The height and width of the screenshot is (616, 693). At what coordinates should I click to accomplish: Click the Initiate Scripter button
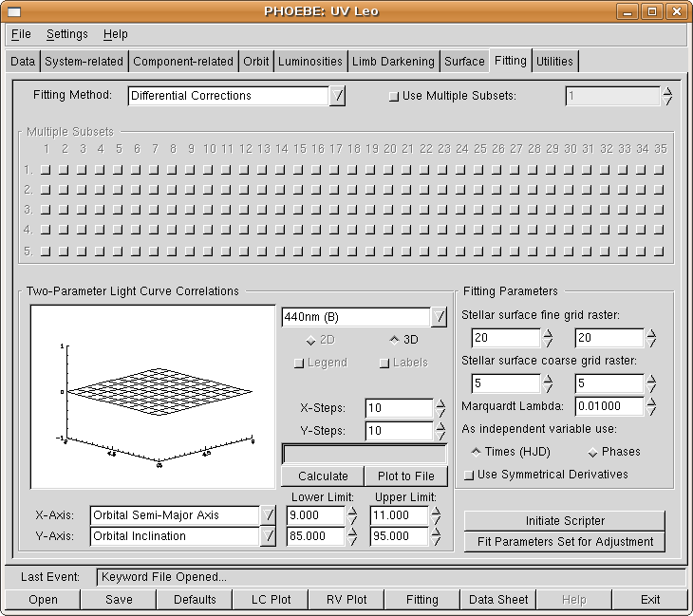tap(565, 521)
